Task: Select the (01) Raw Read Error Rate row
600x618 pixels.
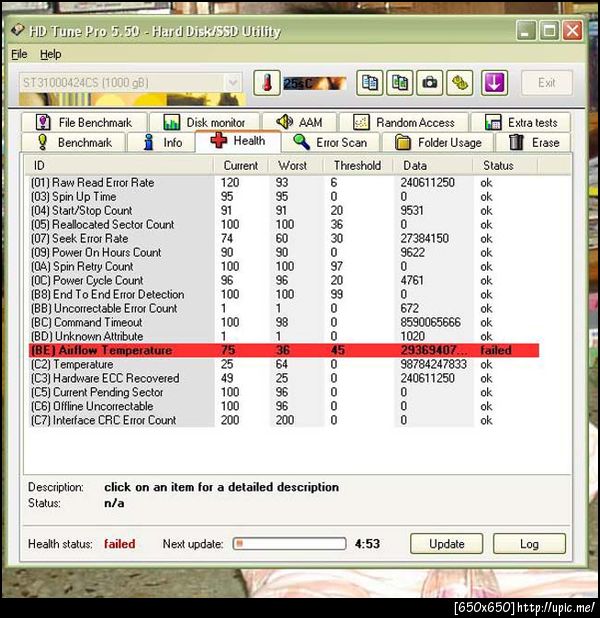Action: (x=284, y=182)
